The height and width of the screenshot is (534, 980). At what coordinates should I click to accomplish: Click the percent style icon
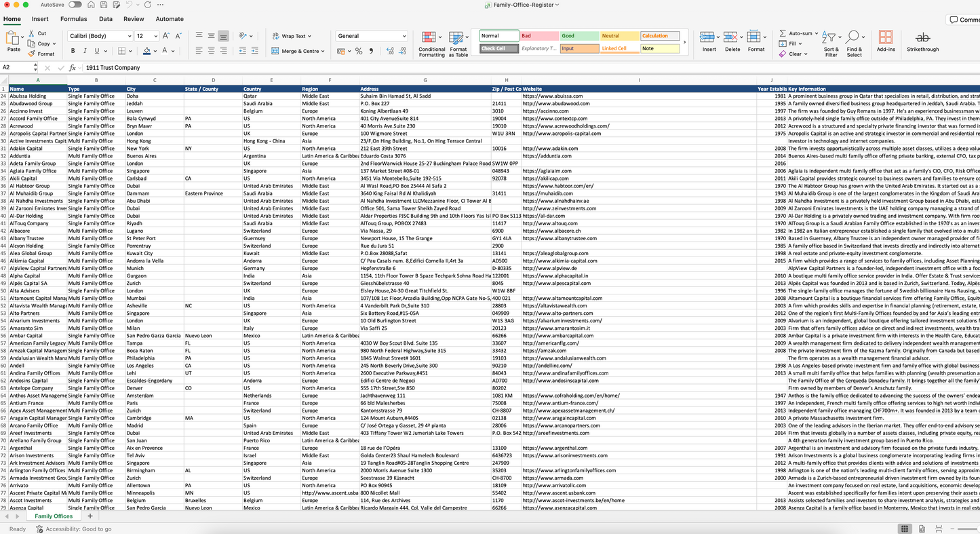(x=359, y=51)
